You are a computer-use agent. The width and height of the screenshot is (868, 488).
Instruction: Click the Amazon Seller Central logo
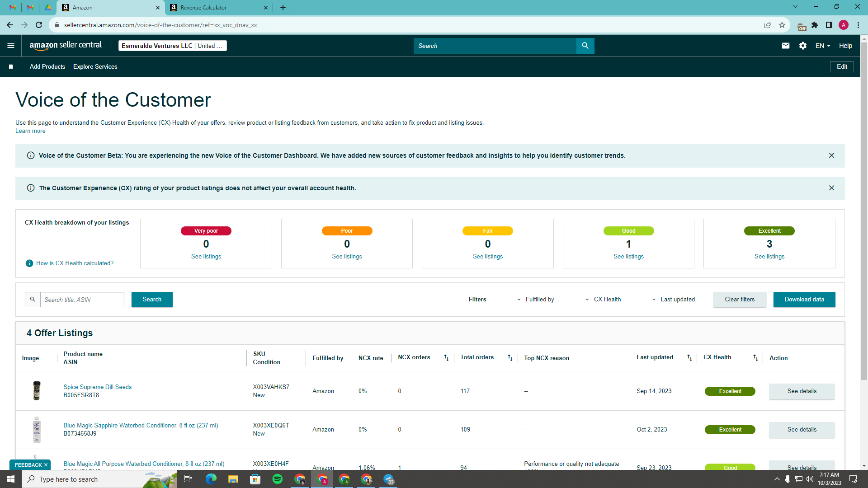(66, 46)
